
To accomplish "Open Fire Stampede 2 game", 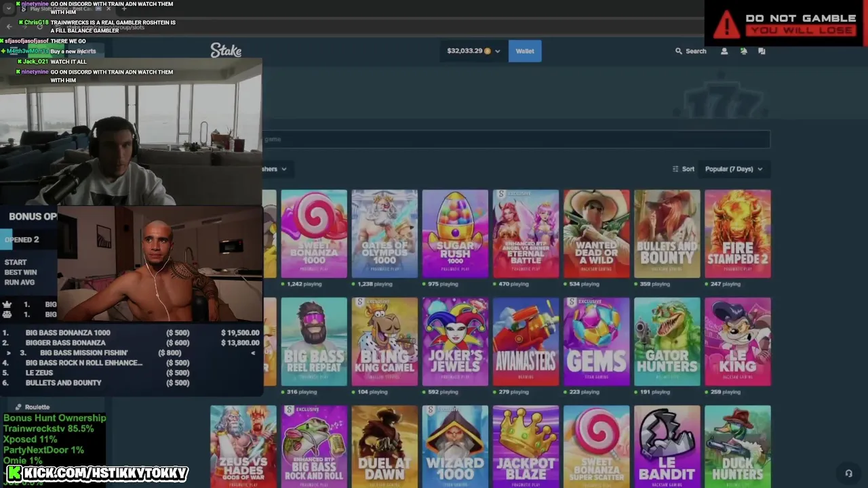I will coord(737,234).
